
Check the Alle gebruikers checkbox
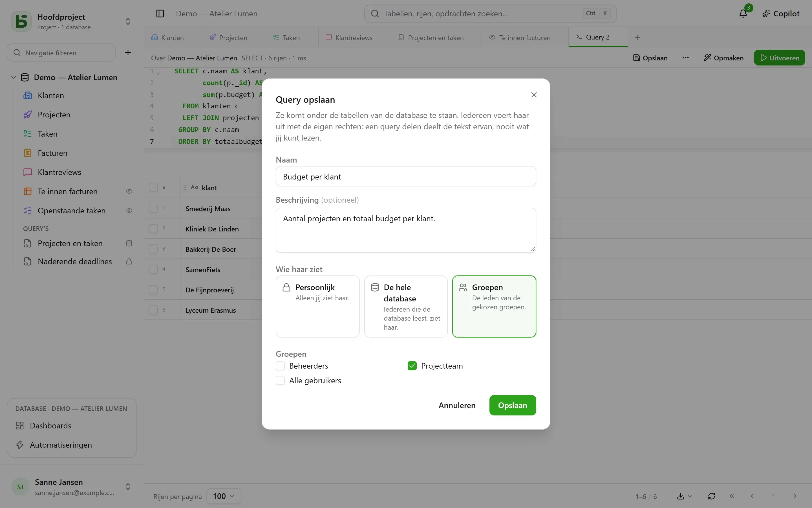(280, 380)
